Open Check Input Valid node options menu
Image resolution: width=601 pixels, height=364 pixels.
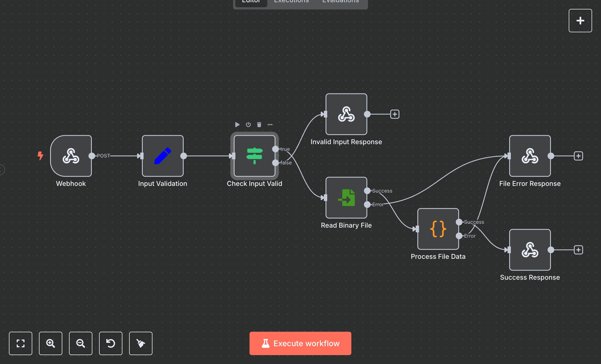[x=270, y=124]
